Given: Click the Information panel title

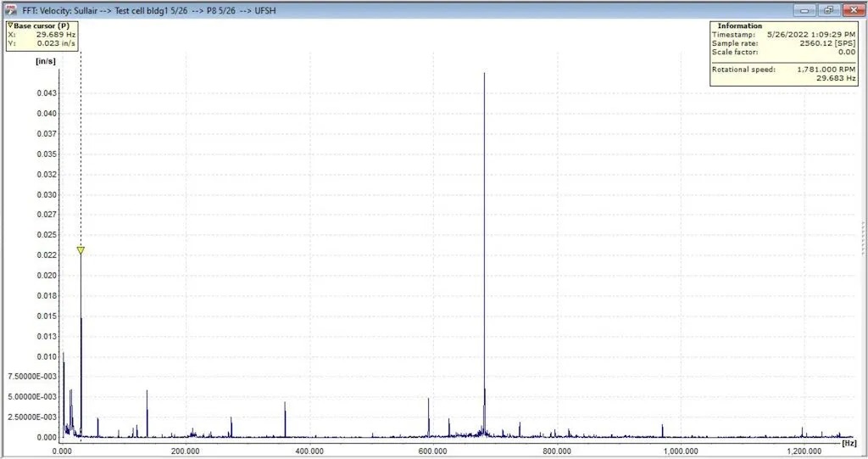Looking at the screenshot, I should 739,25.
